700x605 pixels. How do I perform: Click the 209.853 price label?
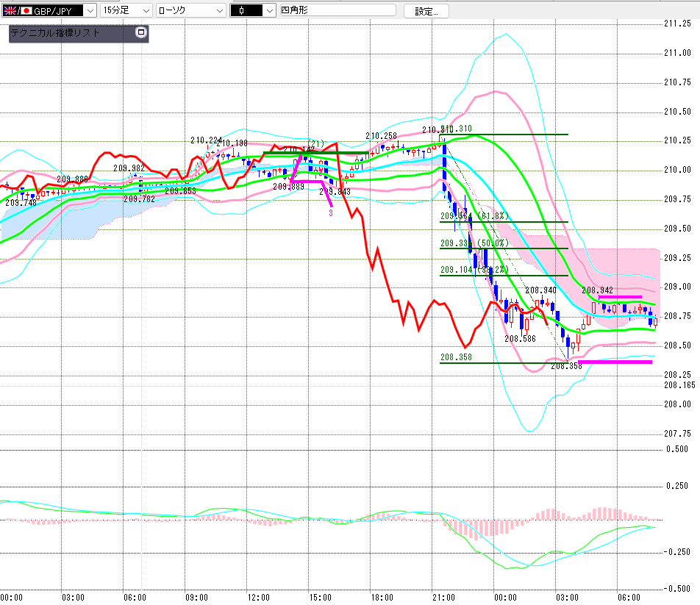180,191
